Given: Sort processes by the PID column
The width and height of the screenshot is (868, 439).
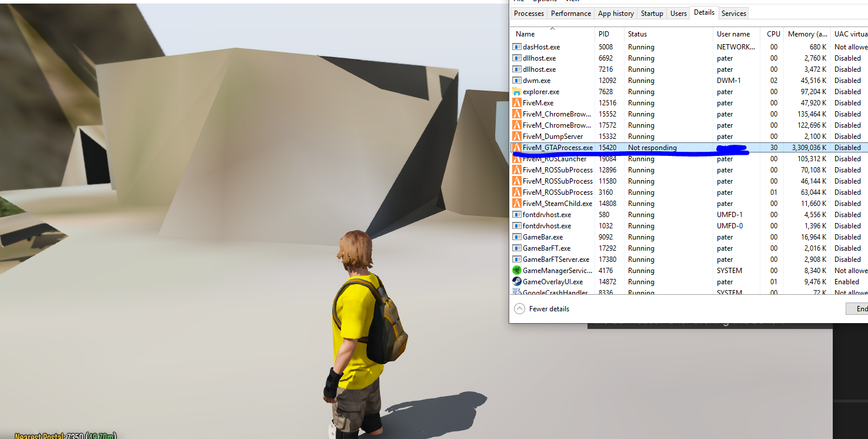Looking at the screenshot, I should 609,34.
